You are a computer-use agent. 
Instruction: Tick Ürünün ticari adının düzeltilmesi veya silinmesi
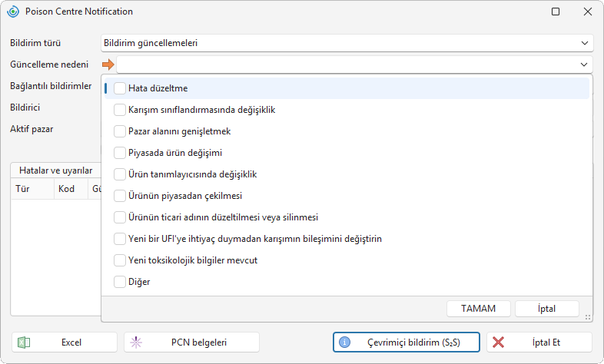pos(119,217)
